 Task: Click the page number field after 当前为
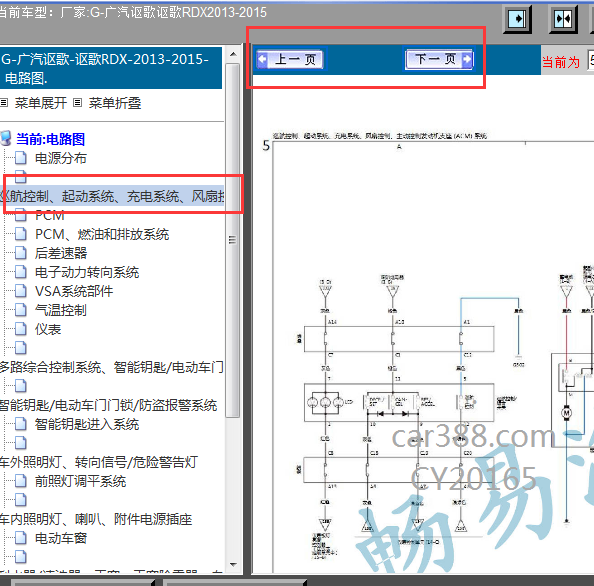(x=591, y=60)
